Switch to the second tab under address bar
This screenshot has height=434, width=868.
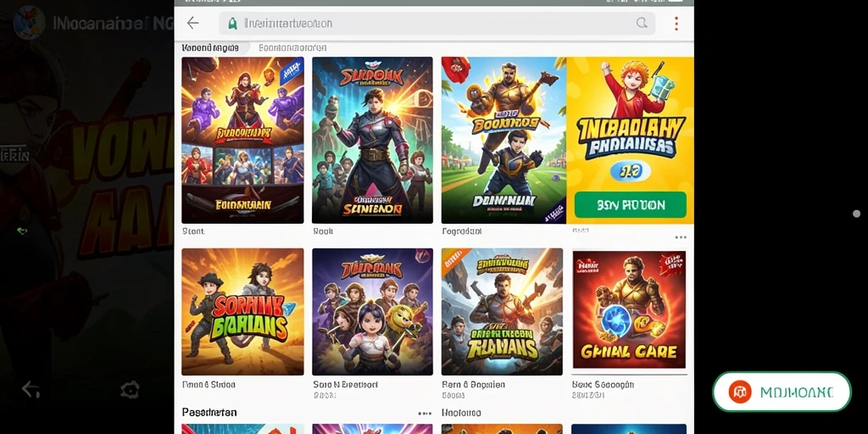[x=292, y=48]
